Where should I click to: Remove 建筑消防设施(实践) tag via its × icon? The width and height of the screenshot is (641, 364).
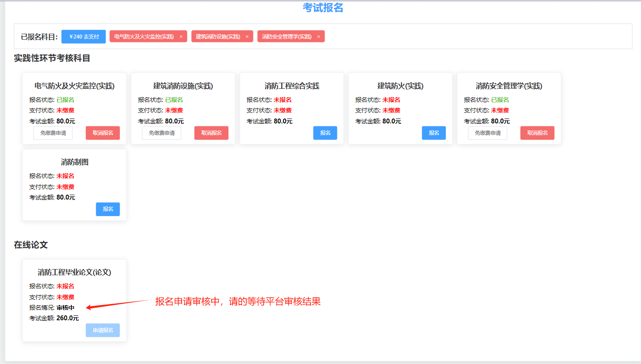(247, 37)
